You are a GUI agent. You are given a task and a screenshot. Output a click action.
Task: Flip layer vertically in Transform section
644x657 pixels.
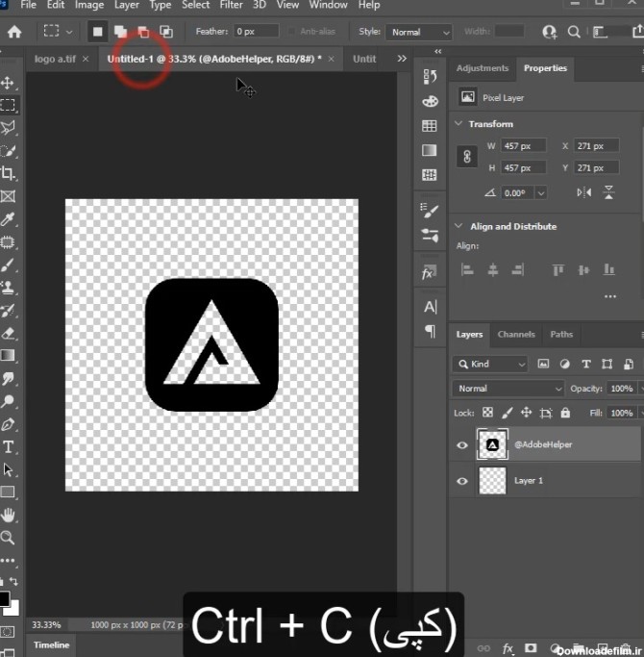(x=608, y=192)
